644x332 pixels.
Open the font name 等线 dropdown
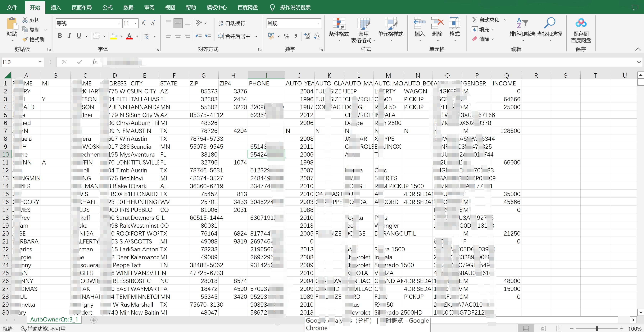119,24
